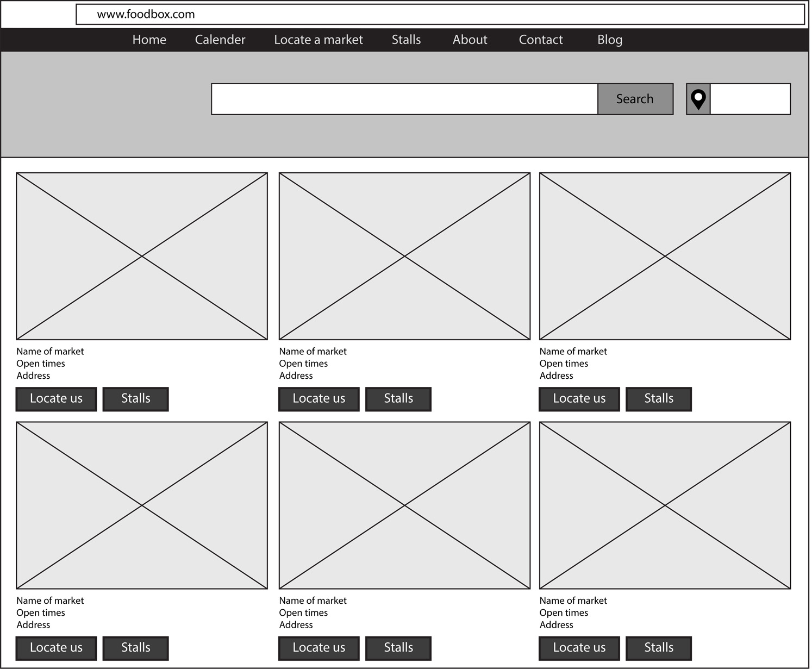Click Open times text in top-left card
Screen dimensions: 812x669
[41, 364]
